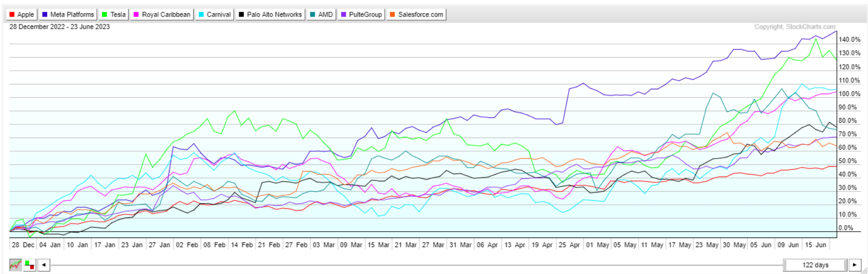Toggle the Royal Caribbean legend button

(162, 15)
